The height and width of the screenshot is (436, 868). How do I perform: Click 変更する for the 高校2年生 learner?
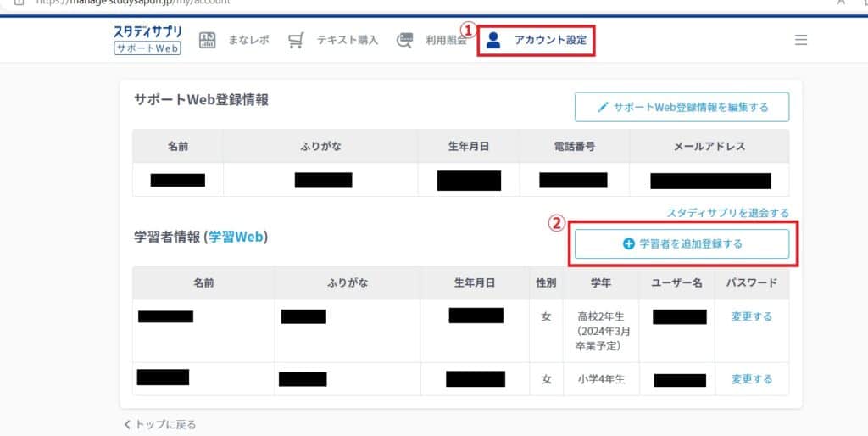click(x=752, y=316)
